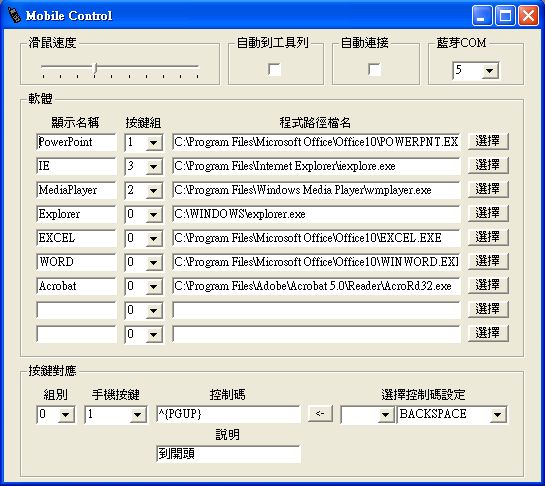Viewport: 545px width, 486px height.
Task: Enable the 自動到工具列 checkbox
Action: (x=275, y=69)
